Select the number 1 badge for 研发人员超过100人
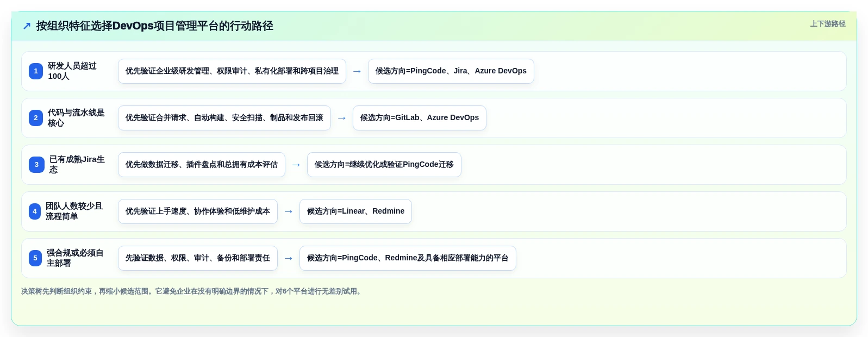The height and width of the screenshot is (337, 868). (x=36, y=71)
